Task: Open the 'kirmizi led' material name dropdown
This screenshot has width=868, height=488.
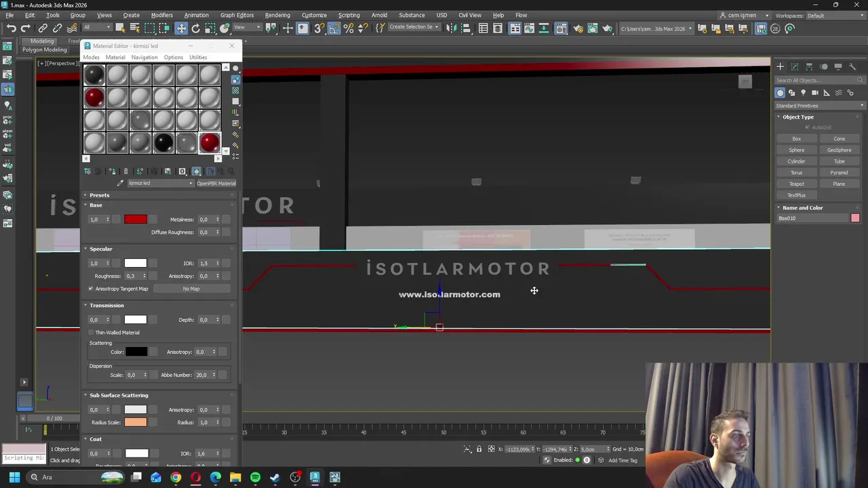Action: tap(161, 183)
